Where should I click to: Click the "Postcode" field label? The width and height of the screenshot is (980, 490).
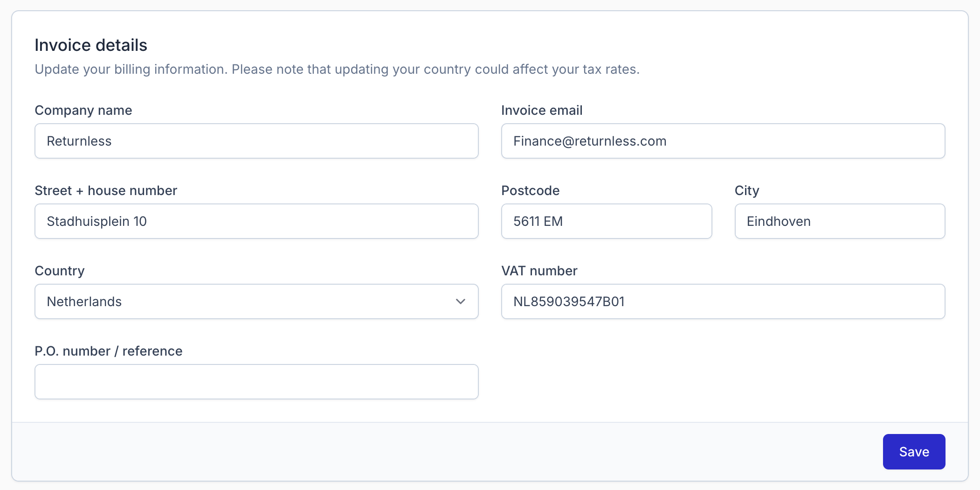click(x=530, y=190)
